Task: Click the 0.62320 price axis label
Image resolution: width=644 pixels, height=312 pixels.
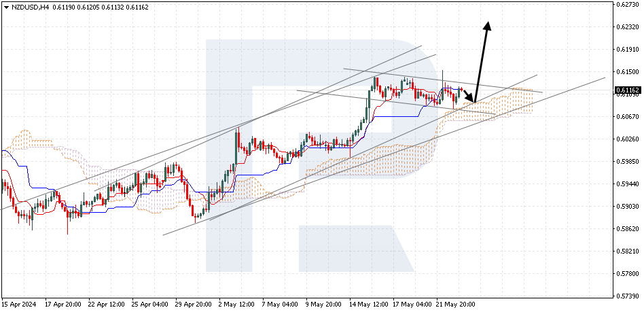Action: [628, 27]
